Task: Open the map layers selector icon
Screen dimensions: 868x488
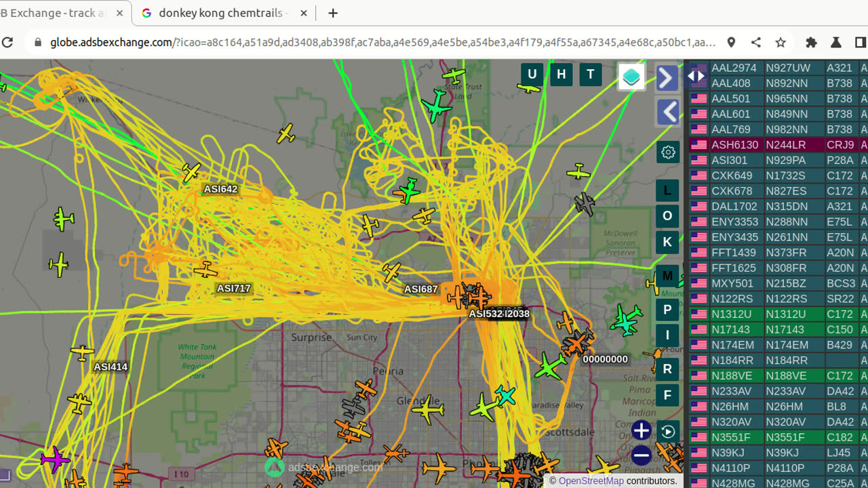Action: pyautogui.click(x=631, y=77)
